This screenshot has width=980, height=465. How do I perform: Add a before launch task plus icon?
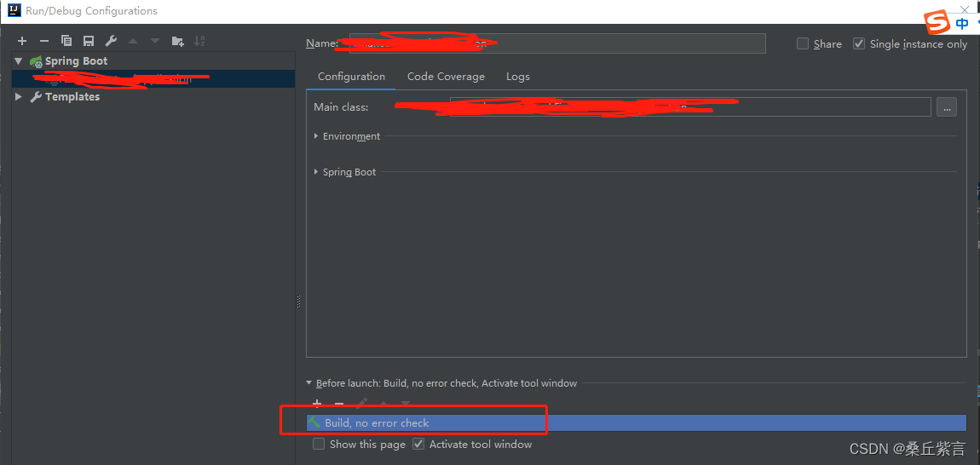point(317,404)
